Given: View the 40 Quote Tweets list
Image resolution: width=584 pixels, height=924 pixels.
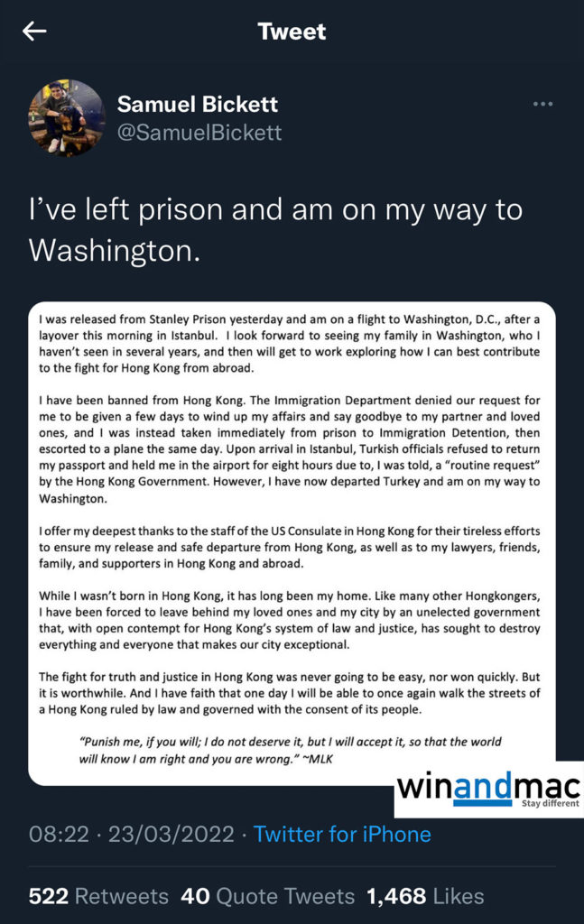Looking at the screenshot, I should (x=267, y=896).
